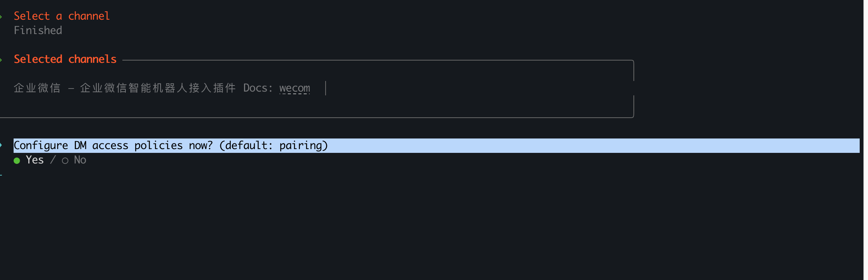Click the "Finished" status text

38,30
